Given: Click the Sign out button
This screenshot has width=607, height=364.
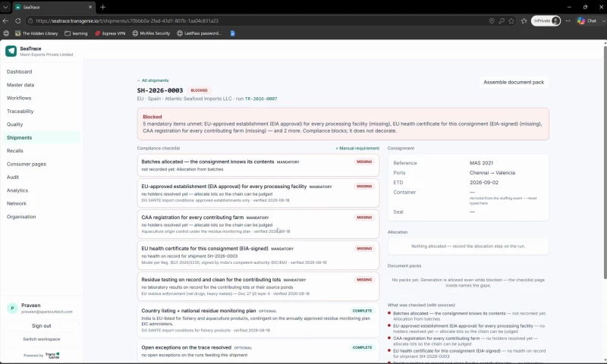Looking at the screenshot, I should (x=42, y=326).
